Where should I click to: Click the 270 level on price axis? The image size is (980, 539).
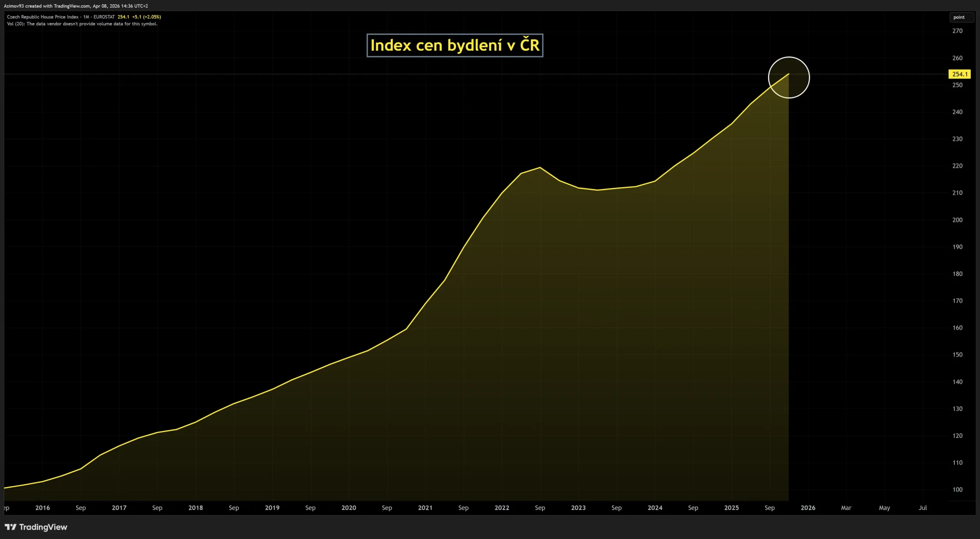click(957, 31)
